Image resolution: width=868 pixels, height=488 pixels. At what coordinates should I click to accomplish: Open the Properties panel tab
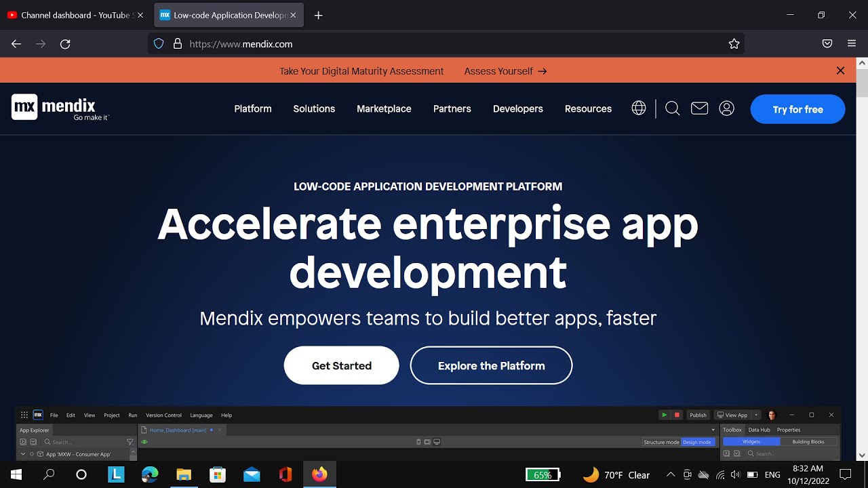[x=789, y=430]
